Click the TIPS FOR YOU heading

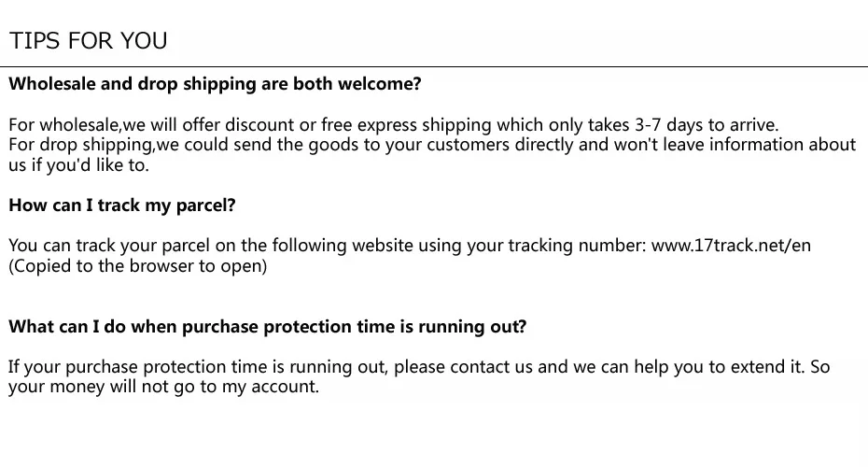pyautogui.click(x=88, y=41)
